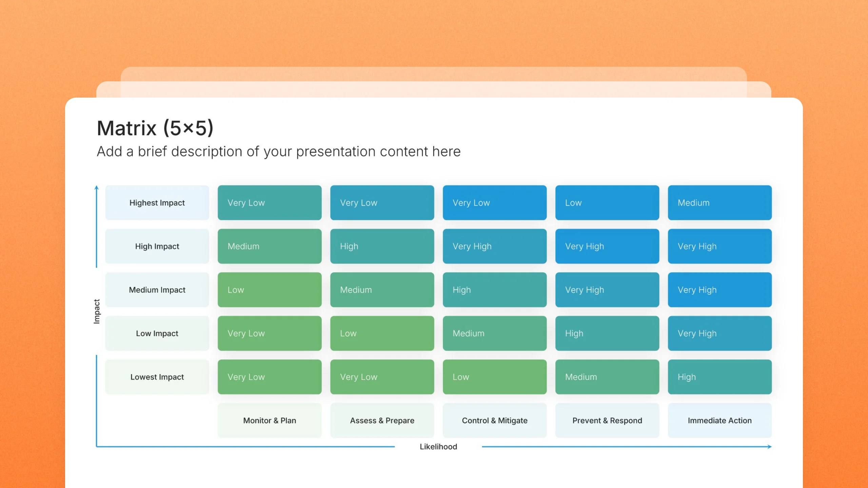
Task: Click the "Low" cell in Highest Impact row
Action: (x=607, y=203)
